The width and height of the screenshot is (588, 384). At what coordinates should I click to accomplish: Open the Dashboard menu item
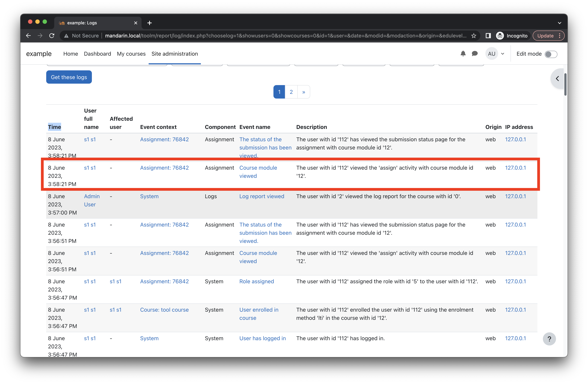97,54
